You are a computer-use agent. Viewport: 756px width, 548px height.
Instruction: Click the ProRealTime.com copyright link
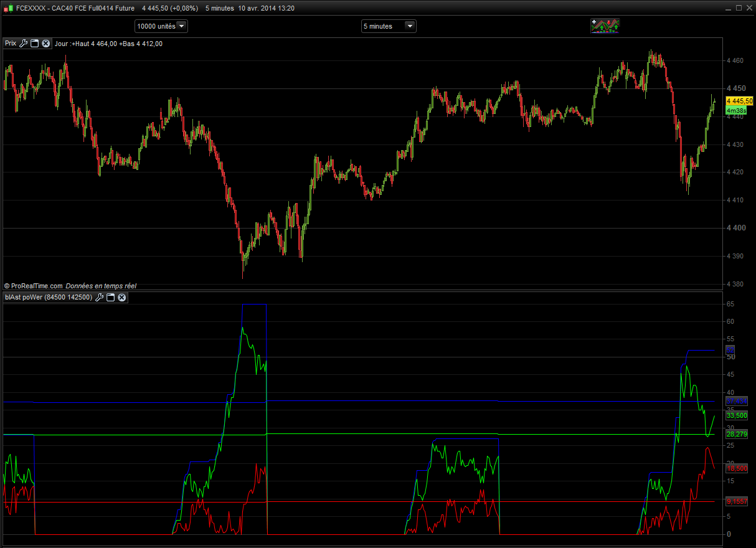pos(37,286)
